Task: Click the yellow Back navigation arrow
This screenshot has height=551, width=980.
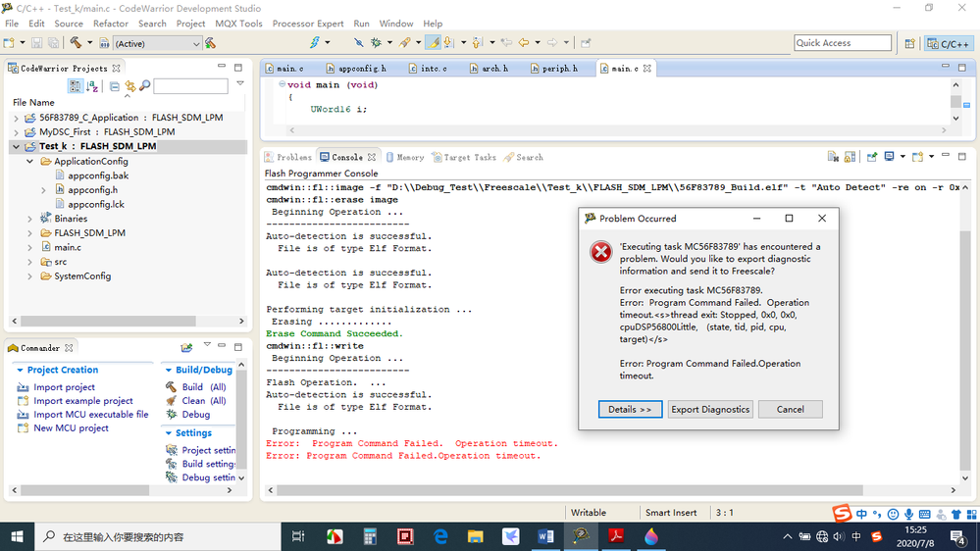Action: point(524,42)
